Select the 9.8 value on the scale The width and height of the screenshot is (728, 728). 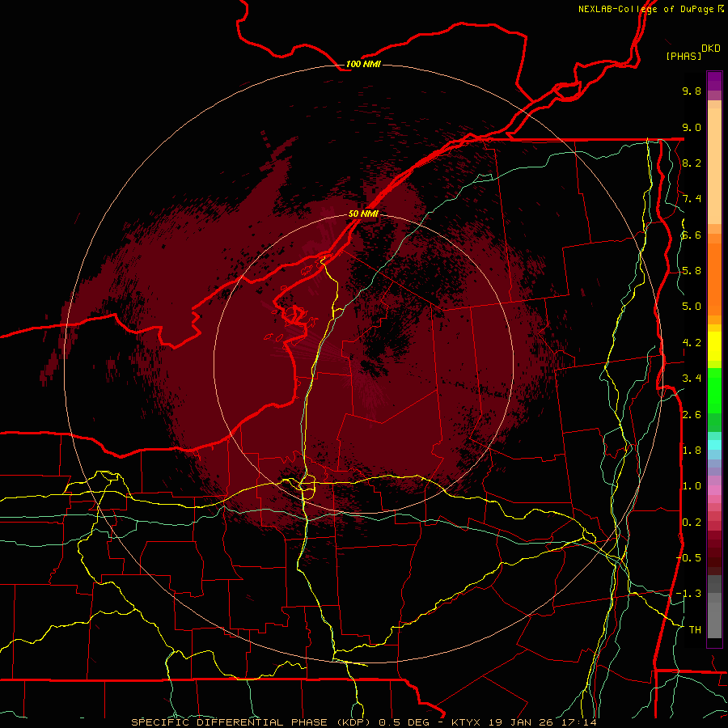tap(692, 91)
